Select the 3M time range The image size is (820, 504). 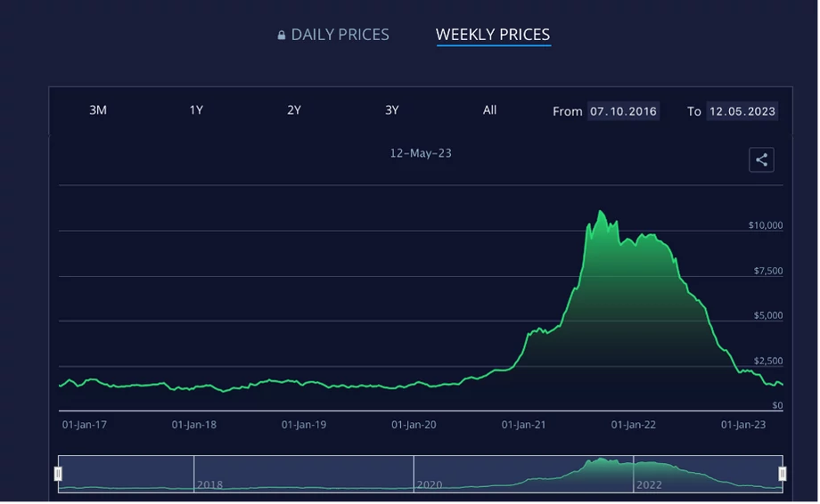pyautogui.click(x=98, y=110)
